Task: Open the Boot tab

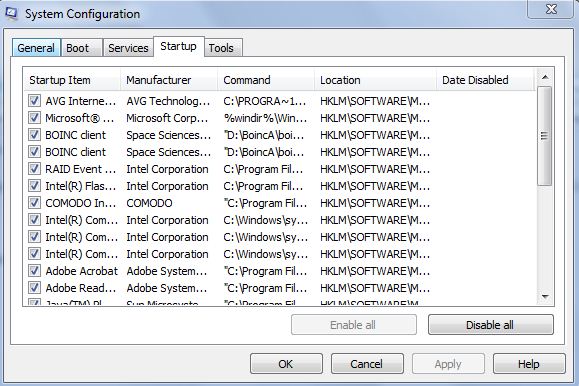Action: coord(82,48)
